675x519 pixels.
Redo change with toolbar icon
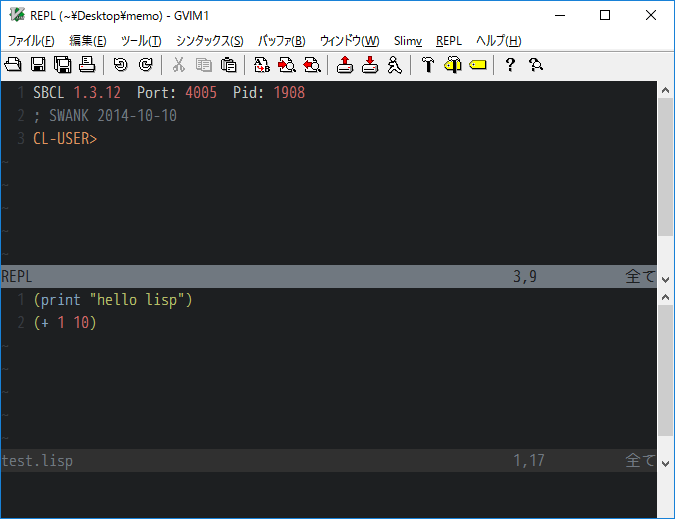(x=146, y=65)
